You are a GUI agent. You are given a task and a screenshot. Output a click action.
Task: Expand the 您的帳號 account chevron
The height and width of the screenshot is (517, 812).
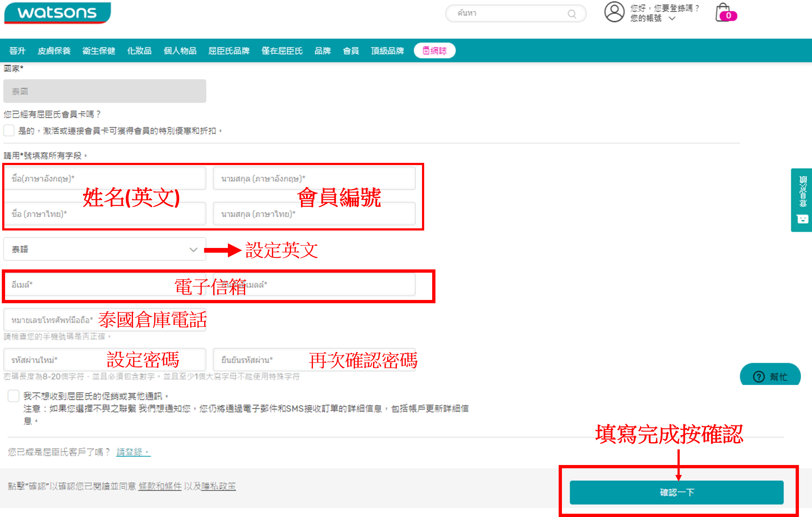(672, 18)
